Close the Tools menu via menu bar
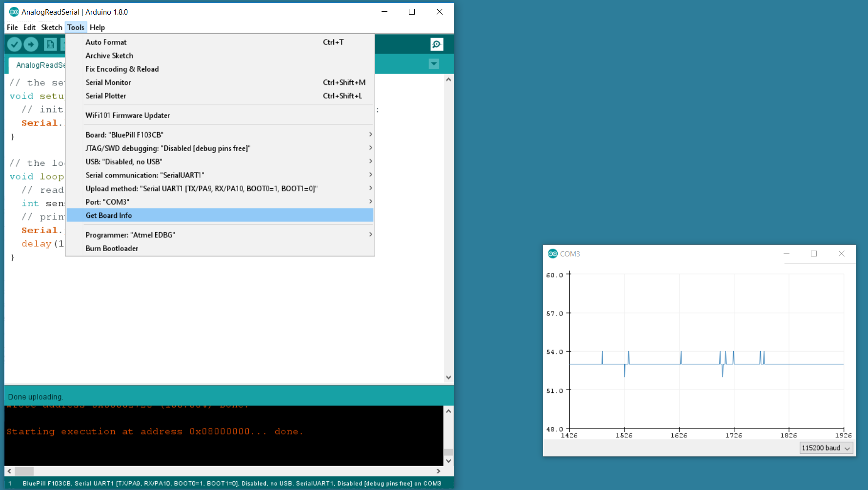 [x=76, y=27]
